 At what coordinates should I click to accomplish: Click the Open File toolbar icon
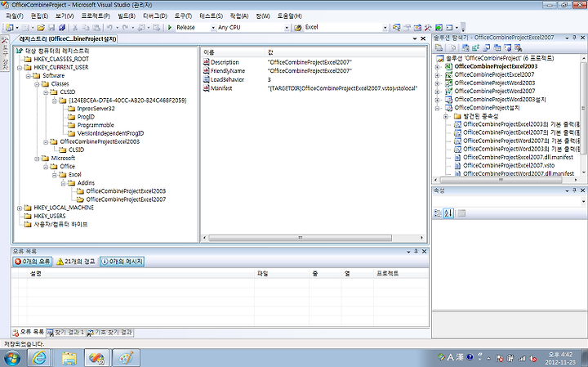click(x=41, y=28)
